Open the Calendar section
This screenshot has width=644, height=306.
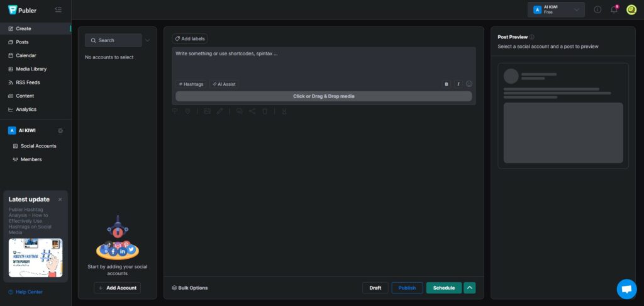pos(35,55)
